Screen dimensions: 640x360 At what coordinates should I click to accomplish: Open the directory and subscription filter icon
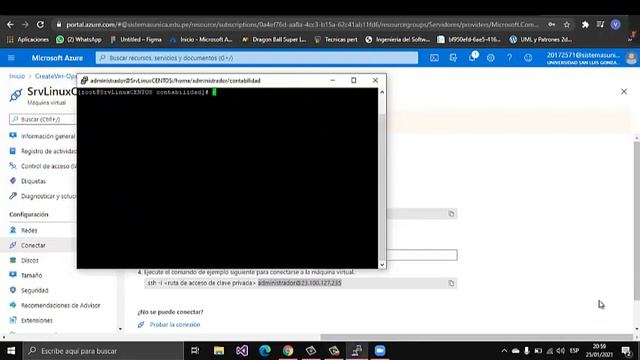pos(453,58)
